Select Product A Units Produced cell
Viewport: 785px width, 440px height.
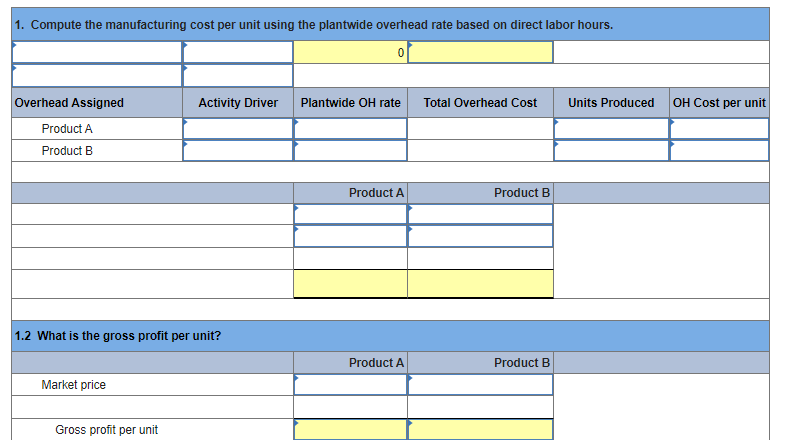click(611, 129)
